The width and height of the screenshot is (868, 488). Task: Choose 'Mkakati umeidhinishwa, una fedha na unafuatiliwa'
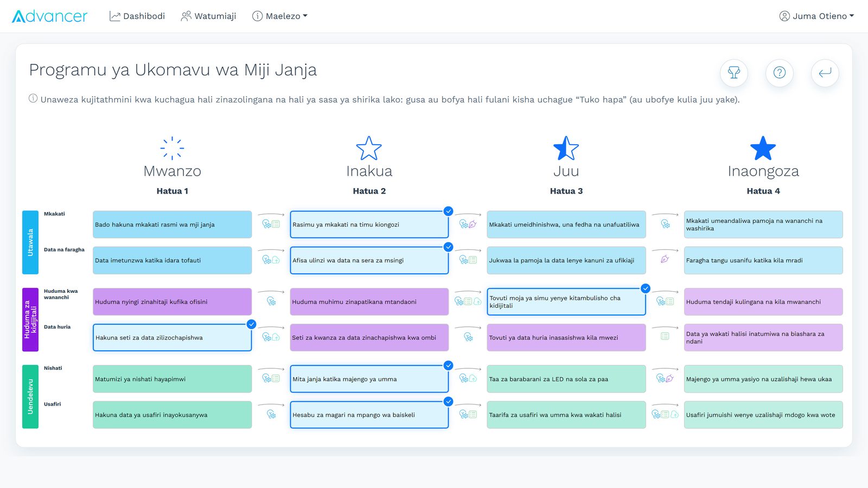[566, 224]
